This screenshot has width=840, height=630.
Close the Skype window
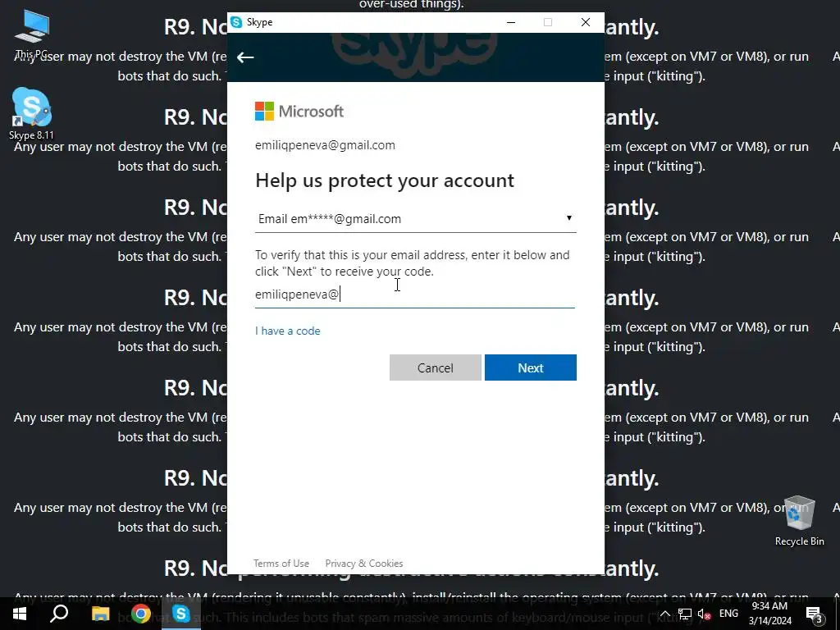pyautogui.click(x=586, y=22)
